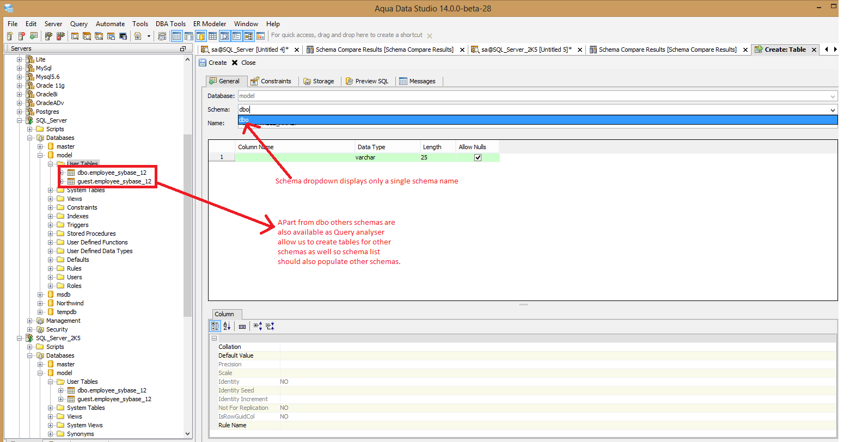Expand the Triggers folder under SQL_Server model
The width and height of the screenshot is (868, 442).
[51, 225]
